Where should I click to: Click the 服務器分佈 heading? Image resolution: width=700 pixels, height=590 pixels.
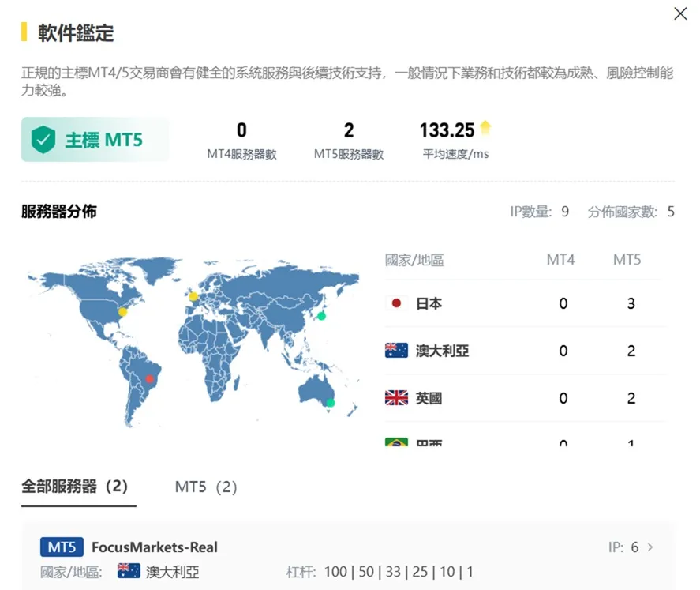click(59, 211)
